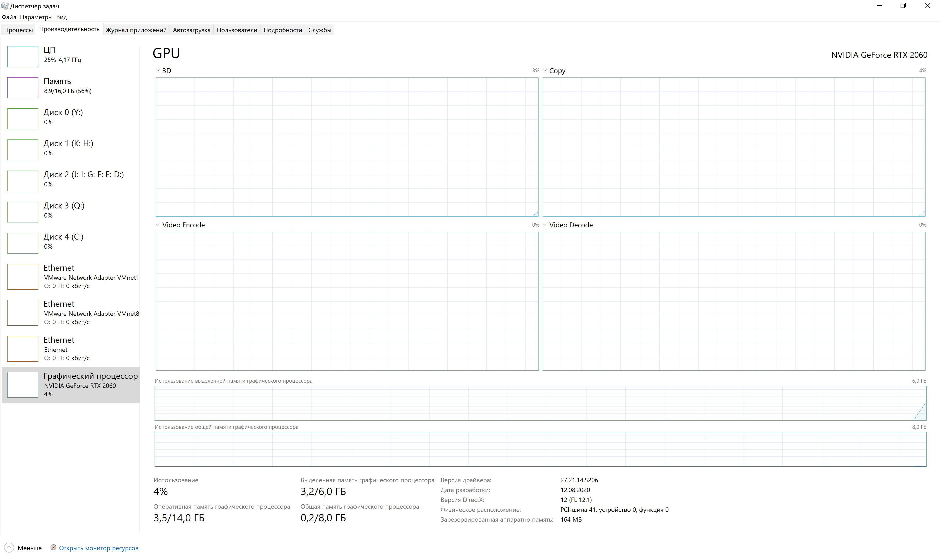The width and height of the screenshot is (940, 560).
Task: Open the Вид menu
Action: (61, 17)
